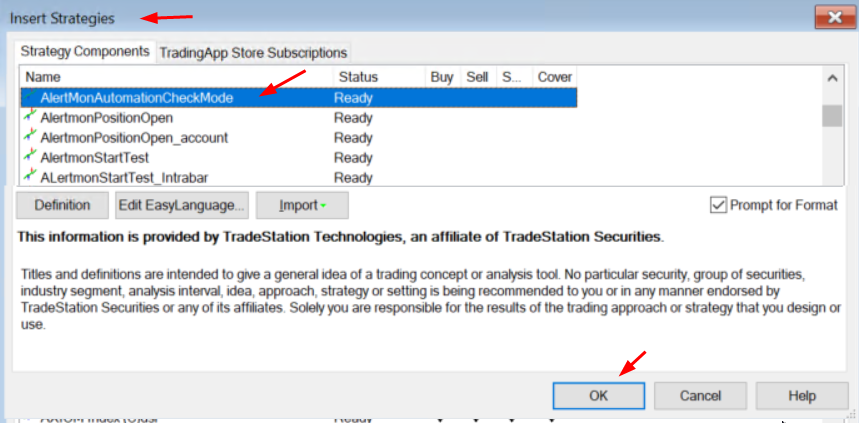859x423 pixels.
Task: Click the strategy list scrollbar thumb
Action: point(832,116)
